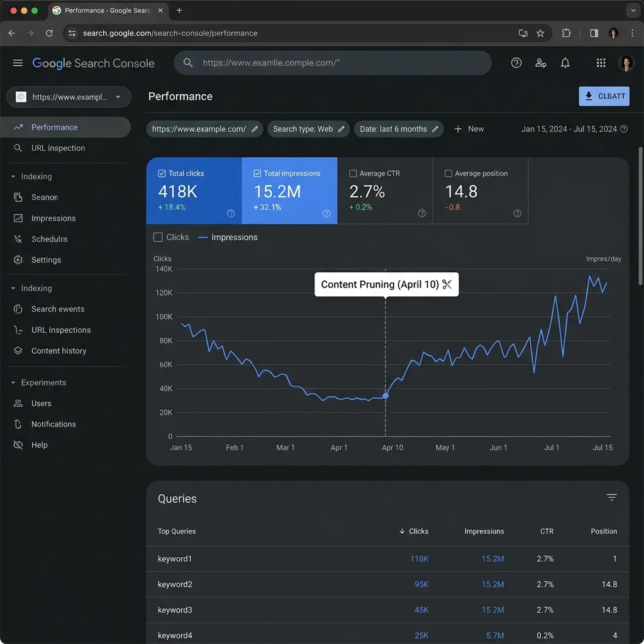Click the magnifier icon in URL search bar
Viewport: 644px width, 644px height.
pos(188,63)
